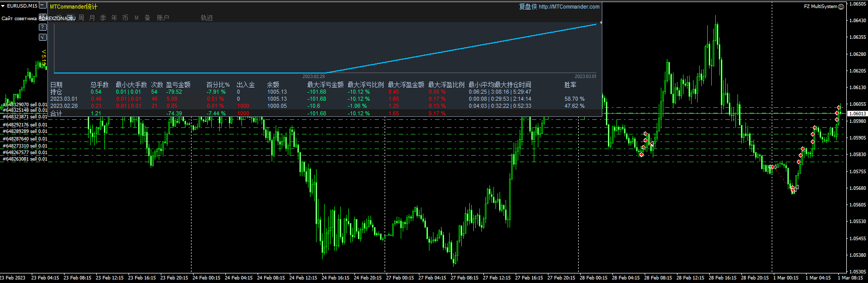Click the 28 Feb 00:15 time axis label

[x=593, y=277]
